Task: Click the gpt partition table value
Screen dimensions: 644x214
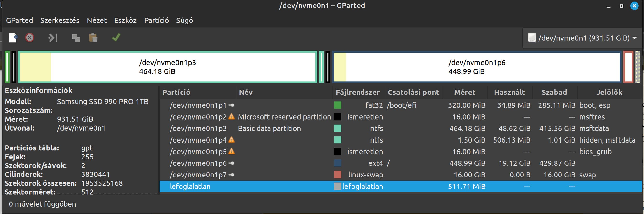Action: pyautogui.click(x=87, y=148)
